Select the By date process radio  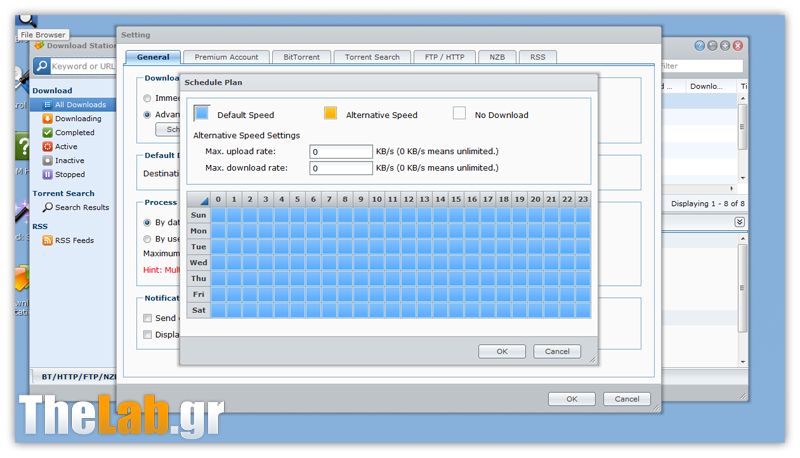coord(147,222)
